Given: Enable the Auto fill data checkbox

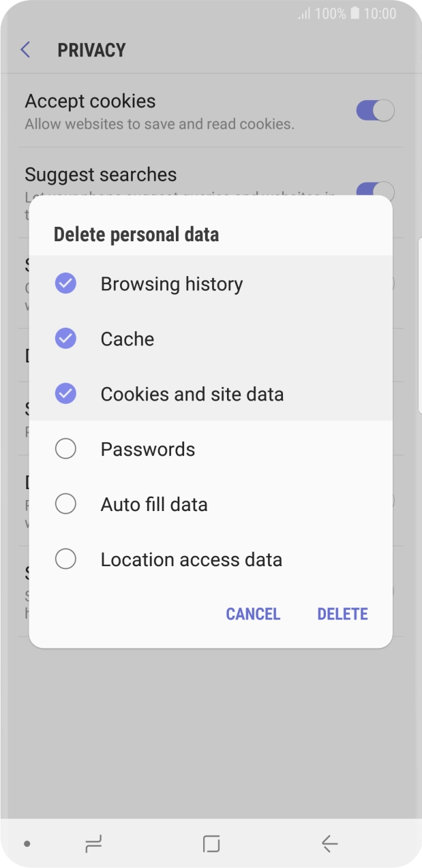Looking at the screenshot, I should (x=65, y=504).
